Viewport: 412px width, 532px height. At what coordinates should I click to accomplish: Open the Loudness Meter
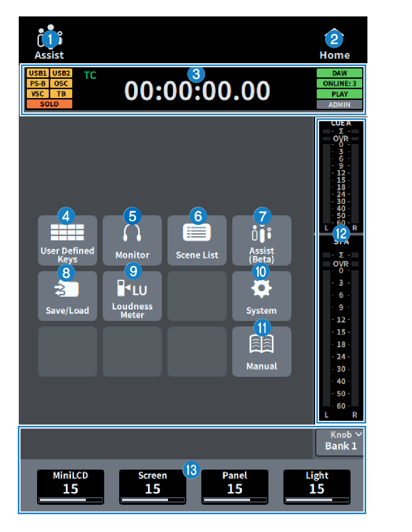coord(132,296)
